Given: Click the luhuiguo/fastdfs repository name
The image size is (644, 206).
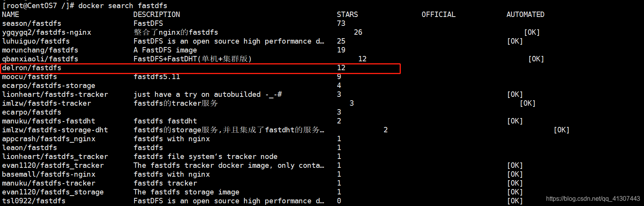Looking at the screenshot, I should (36, 41).
